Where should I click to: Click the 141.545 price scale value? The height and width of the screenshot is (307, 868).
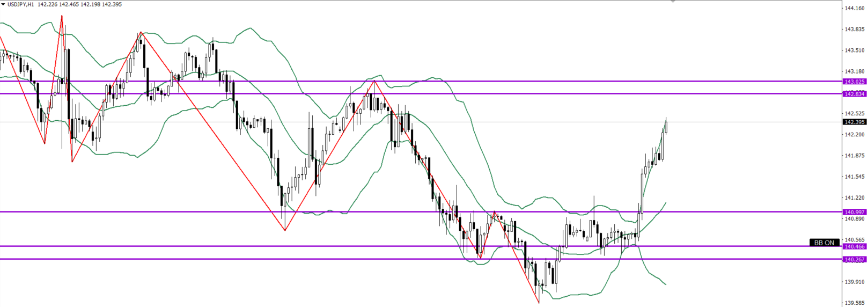click(x=854, y=177)
